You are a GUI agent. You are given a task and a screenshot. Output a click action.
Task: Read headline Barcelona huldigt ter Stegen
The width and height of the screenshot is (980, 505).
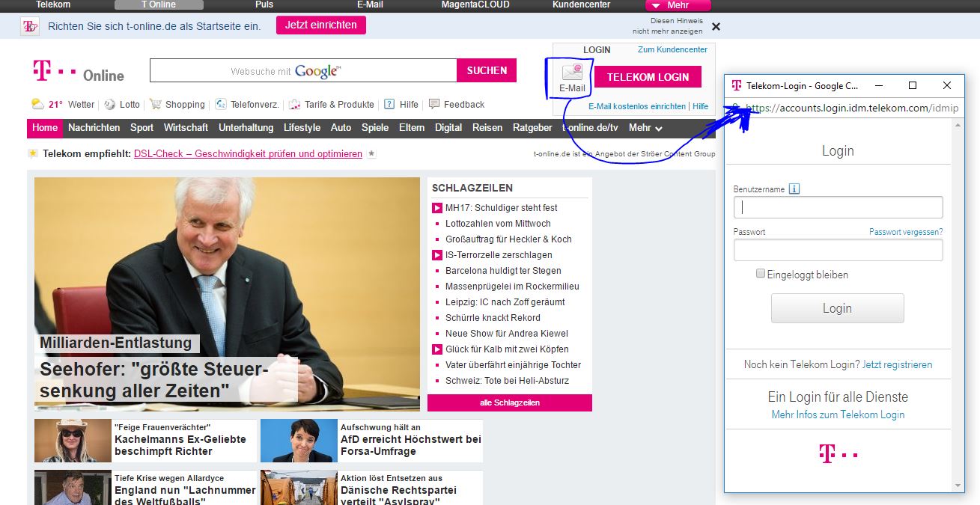(503, 271)
